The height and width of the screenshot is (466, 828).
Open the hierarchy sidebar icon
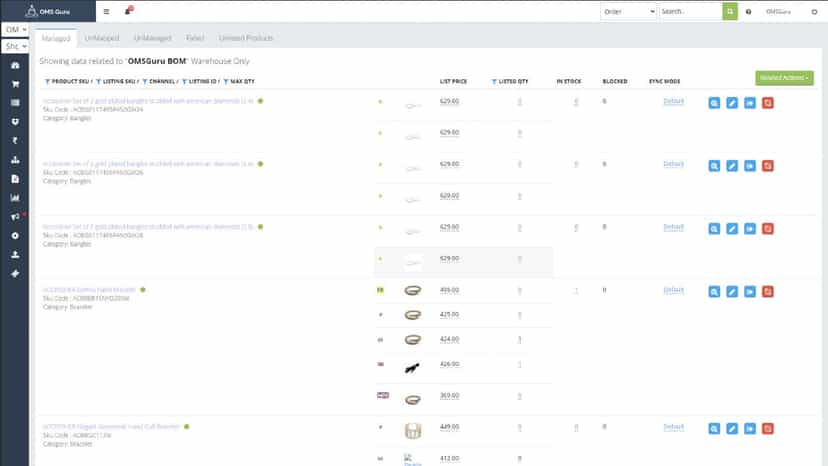click(x=15, y=160)
